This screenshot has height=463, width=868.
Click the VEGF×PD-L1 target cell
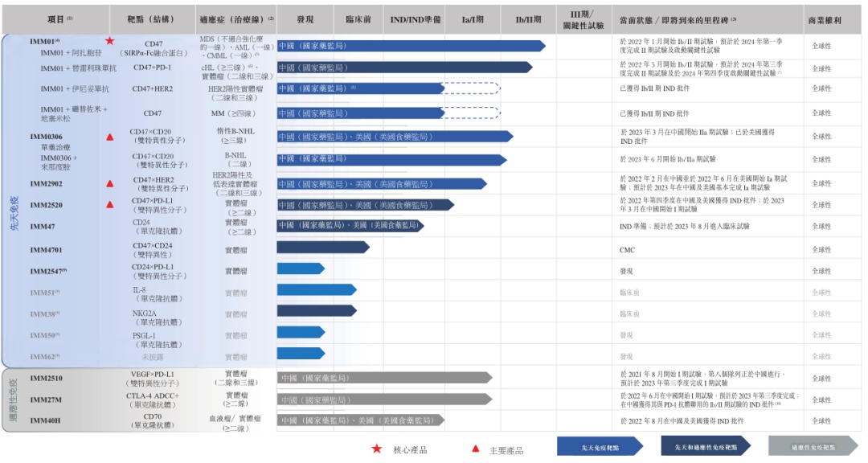tap(153, 379)
